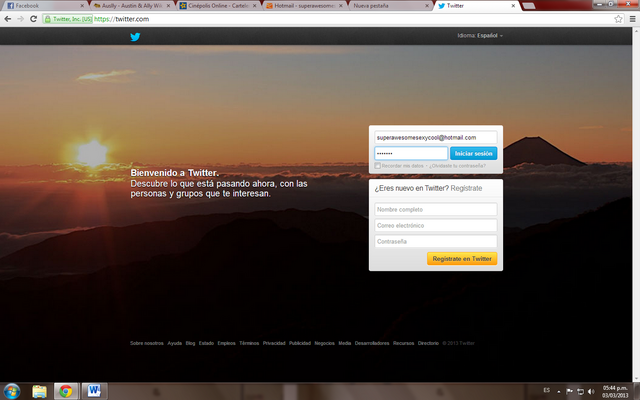Click the Action Center flag icon
Viewport: 640px width, 400px height.
(x=569, y=391)
